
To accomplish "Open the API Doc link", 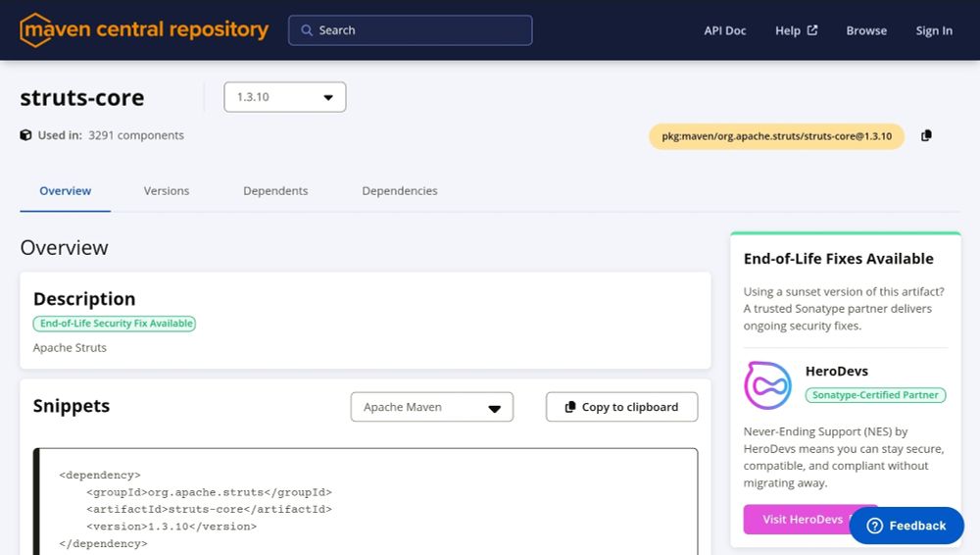I will click(x=725, y=30).
